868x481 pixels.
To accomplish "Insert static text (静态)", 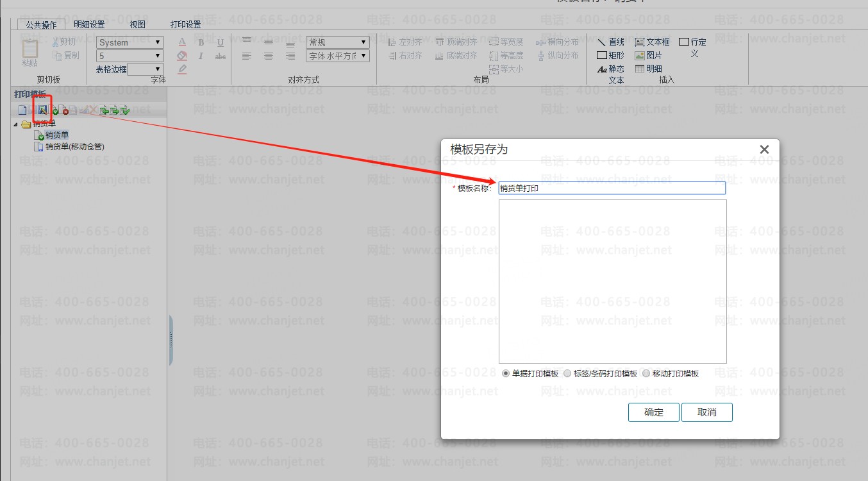I will pos(610,69).
